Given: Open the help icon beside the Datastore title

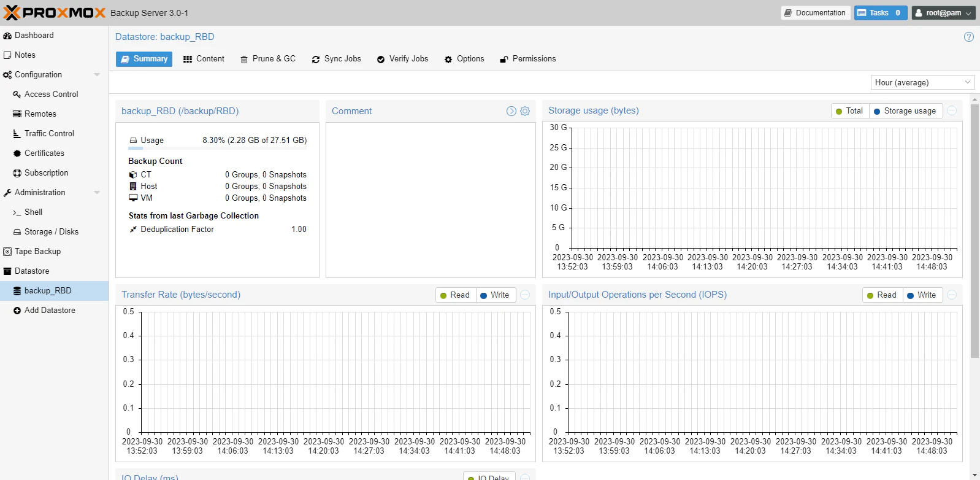Looking at the screenshot, I should point(969,37).
